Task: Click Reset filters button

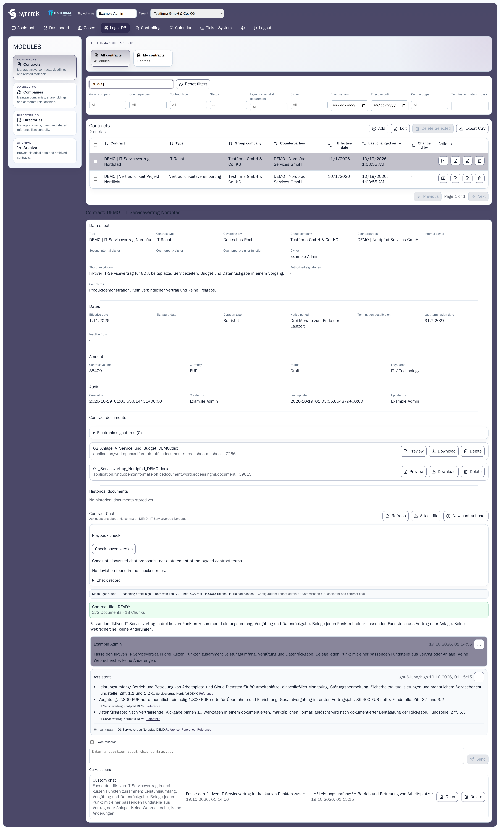Action: (x=193, y=84)
